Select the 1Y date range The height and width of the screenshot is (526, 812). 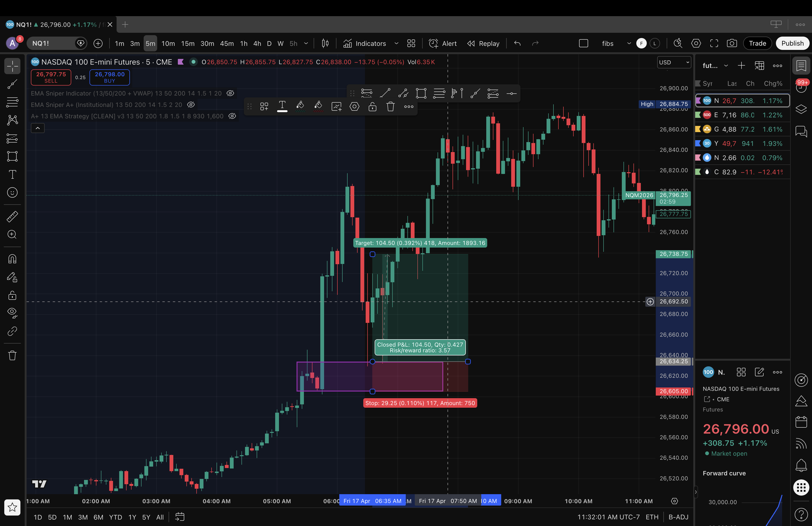132,517
